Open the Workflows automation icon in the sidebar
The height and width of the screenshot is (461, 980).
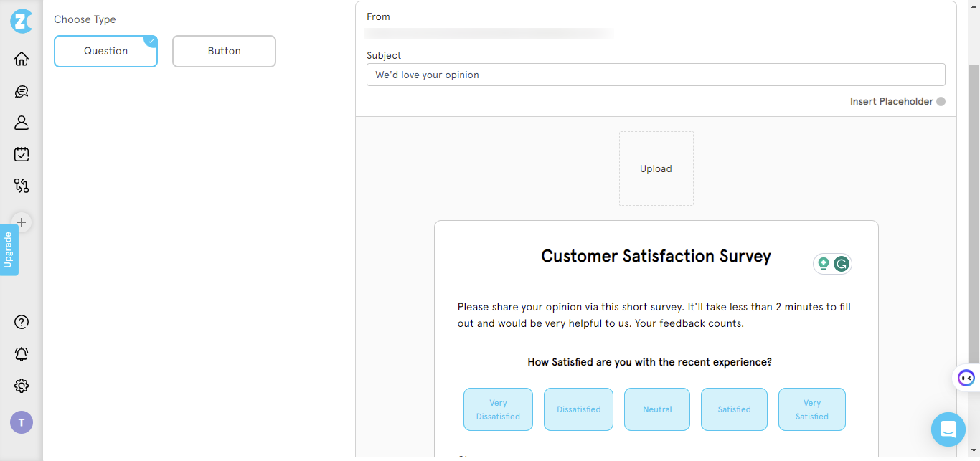[21, 186]
